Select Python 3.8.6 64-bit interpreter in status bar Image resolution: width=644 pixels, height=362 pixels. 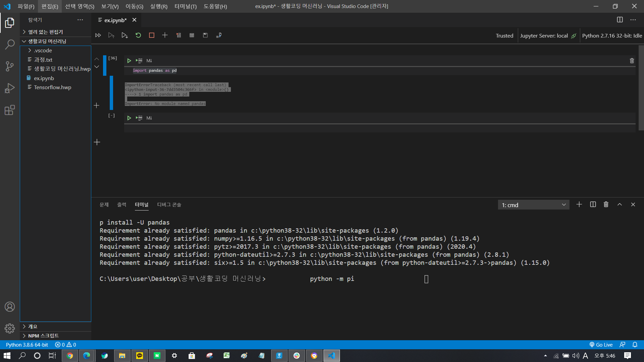pos(27,345)
